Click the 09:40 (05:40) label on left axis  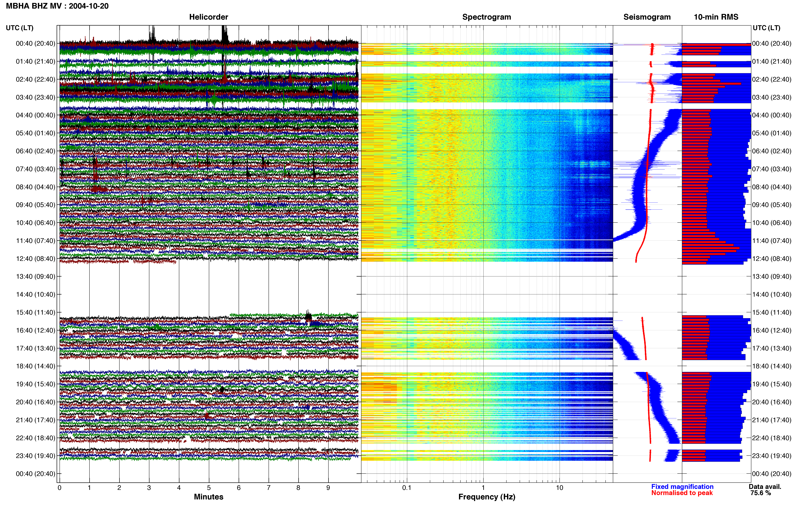tap(35, 205)
